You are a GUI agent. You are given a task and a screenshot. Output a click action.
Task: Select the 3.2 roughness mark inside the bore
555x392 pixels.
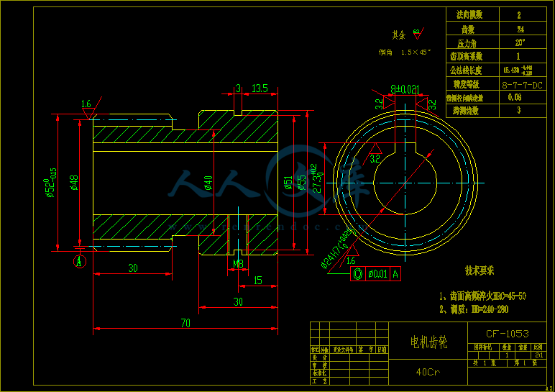[x=374, y=157]
